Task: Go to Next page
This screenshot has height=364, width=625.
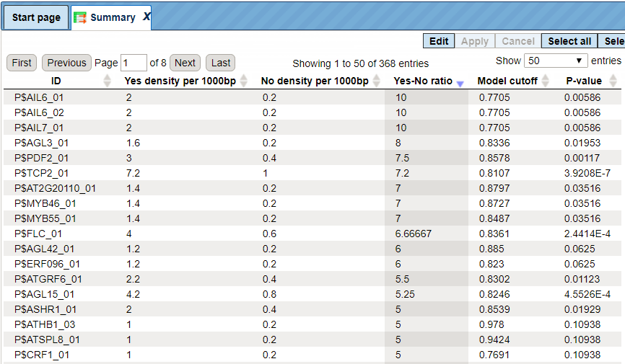Action: (x=185, y=63)
